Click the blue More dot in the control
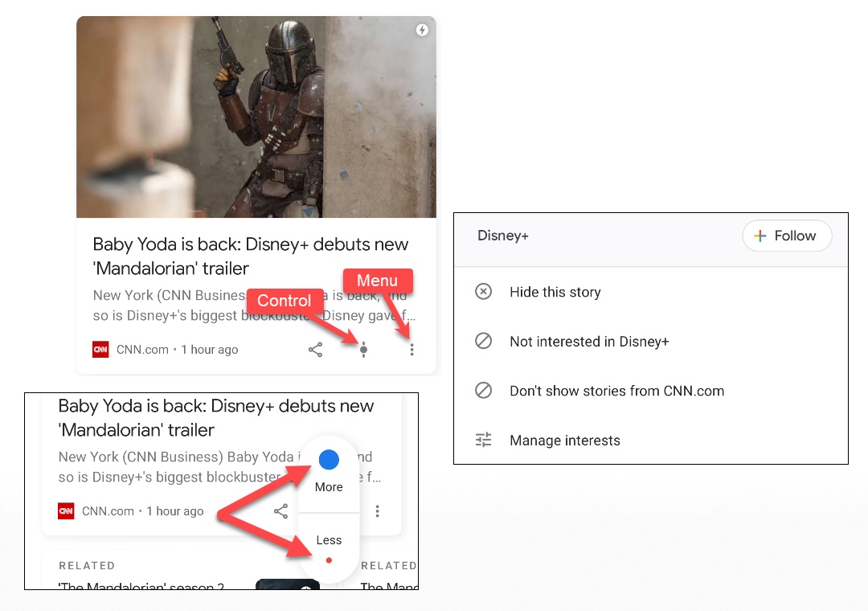Image resolution: width=868 pixels, height=611 pixels. click(x=329, y=460)
